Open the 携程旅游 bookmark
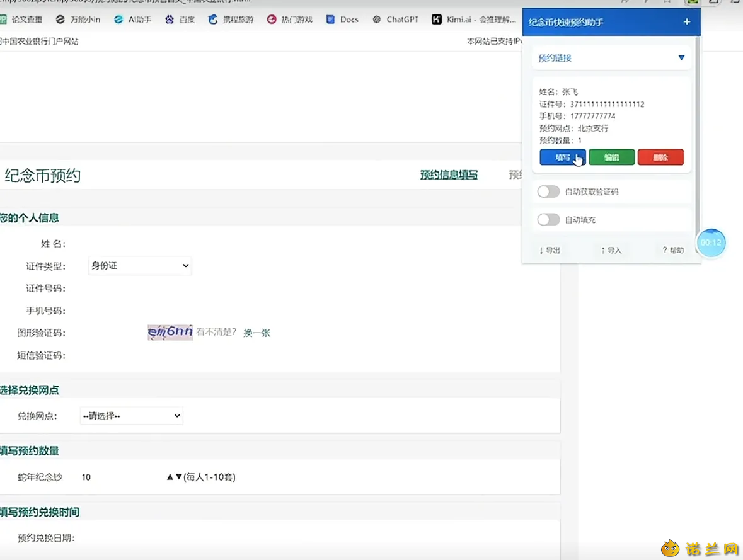 coord(231,20)
